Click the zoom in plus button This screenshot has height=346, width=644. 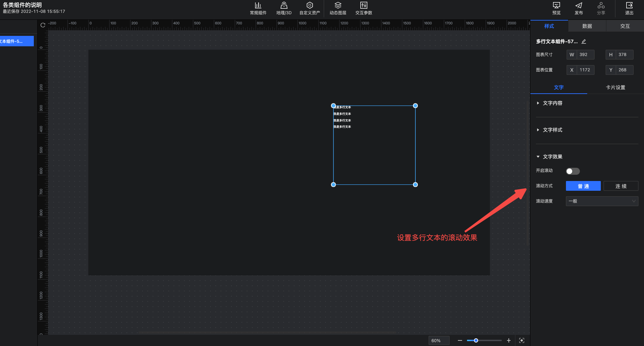(508, 340)
